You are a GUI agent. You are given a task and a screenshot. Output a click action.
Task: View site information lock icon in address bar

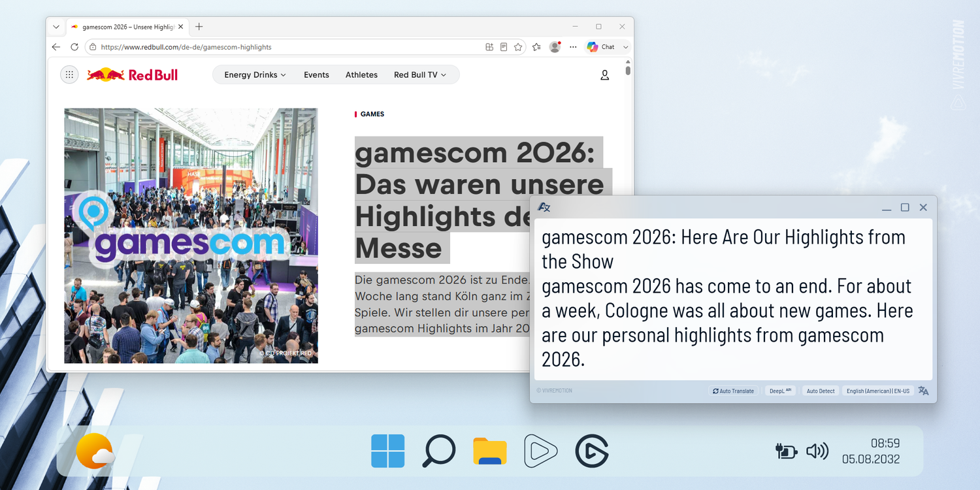tap(93, 47)
